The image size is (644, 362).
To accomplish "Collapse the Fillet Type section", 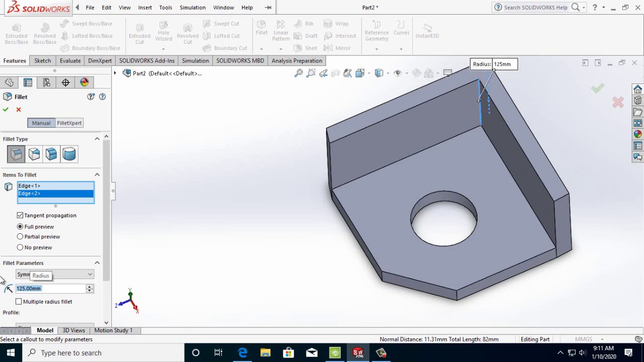I will click(x=97, y=139).
